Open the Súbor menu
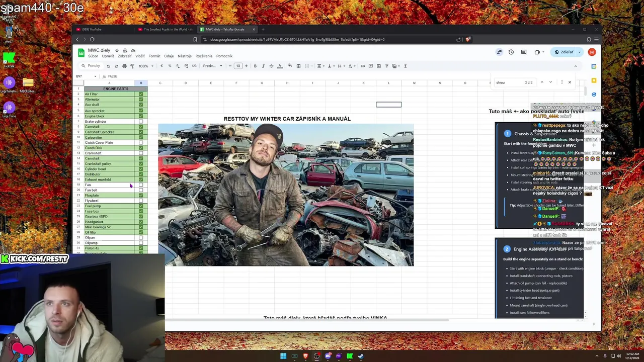 click(93, 56)
